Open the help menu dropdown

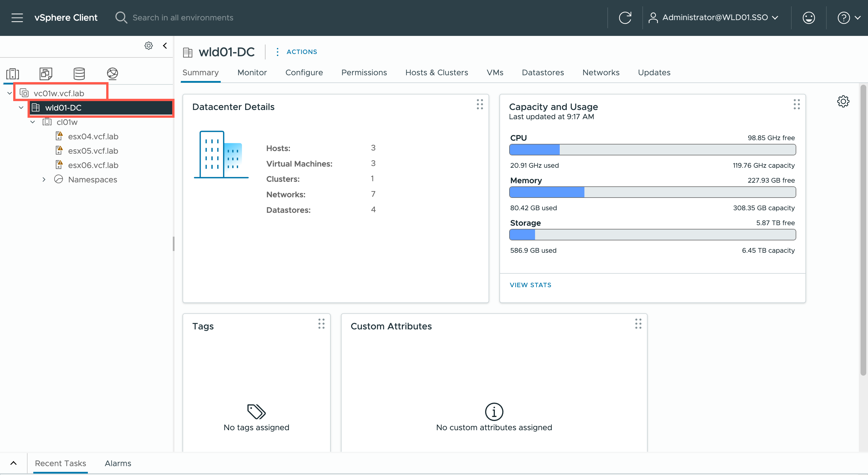(x=848, y=18)
